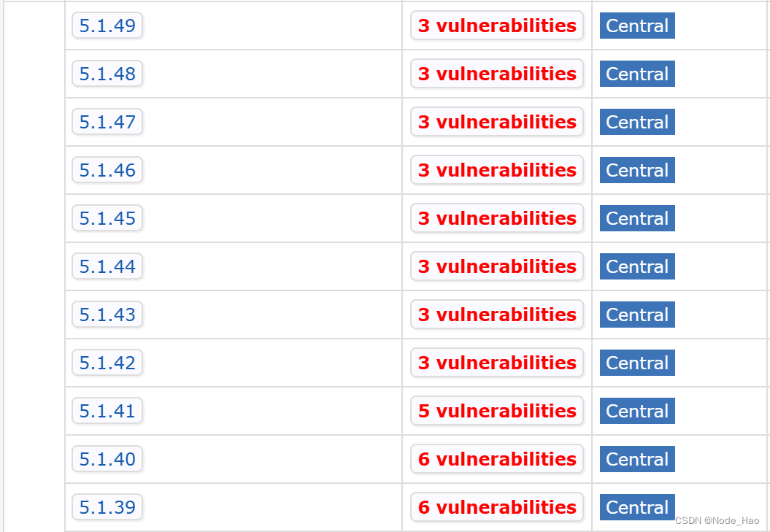Open version 5.1.41 link

pyautogui.click(x=107, y=411)
